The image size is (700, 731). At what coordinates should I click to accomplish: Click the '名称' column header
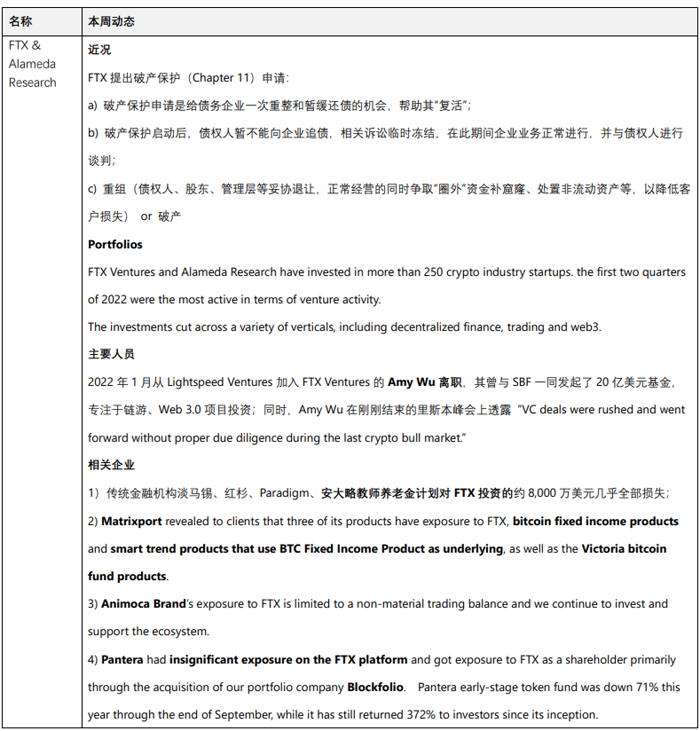point(43,19)
